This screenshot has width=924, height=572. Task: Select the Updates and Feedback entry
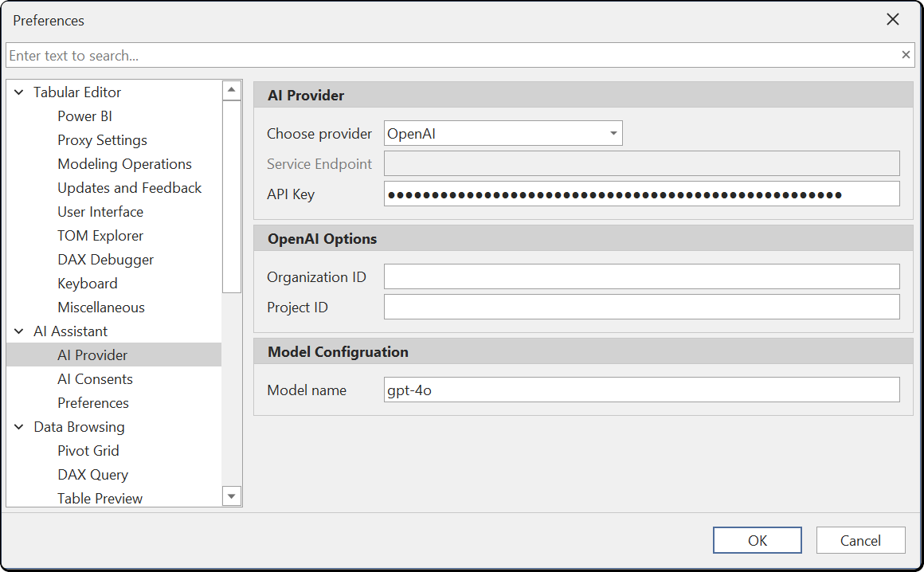(x=129, y=187)
